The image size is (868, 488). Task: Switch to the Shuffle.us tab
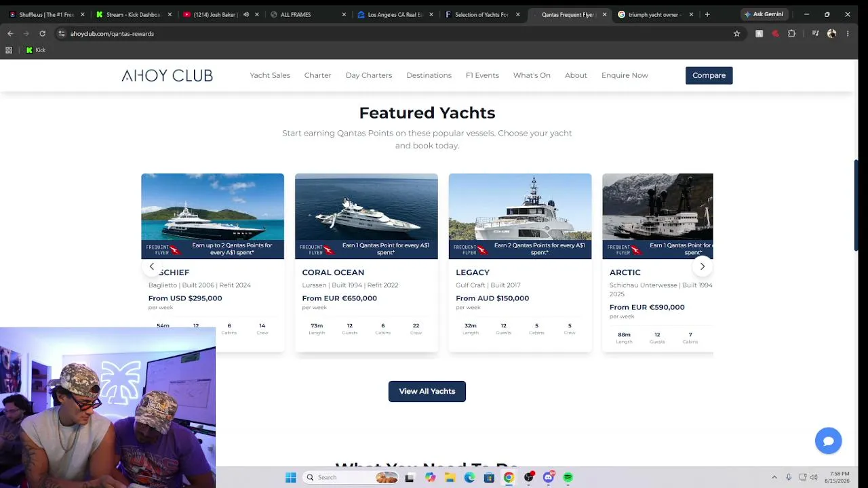tap(41, 14)
